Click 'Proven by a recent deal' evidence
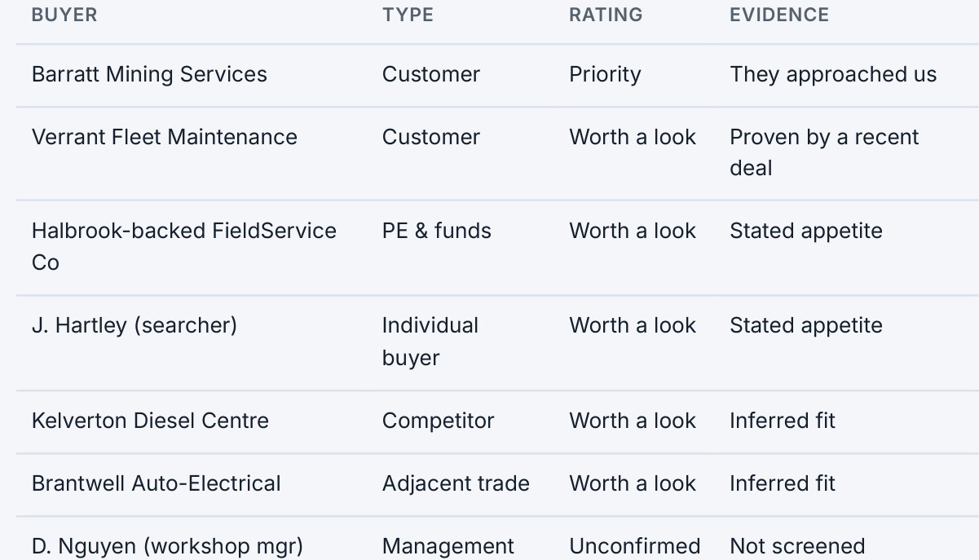 click(824, 152)
